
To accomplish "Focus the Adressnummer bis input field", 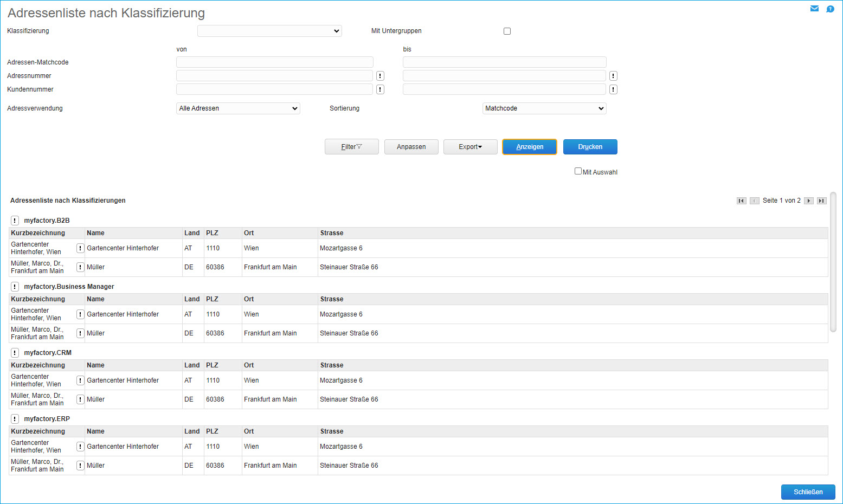I will click(504, 76).
